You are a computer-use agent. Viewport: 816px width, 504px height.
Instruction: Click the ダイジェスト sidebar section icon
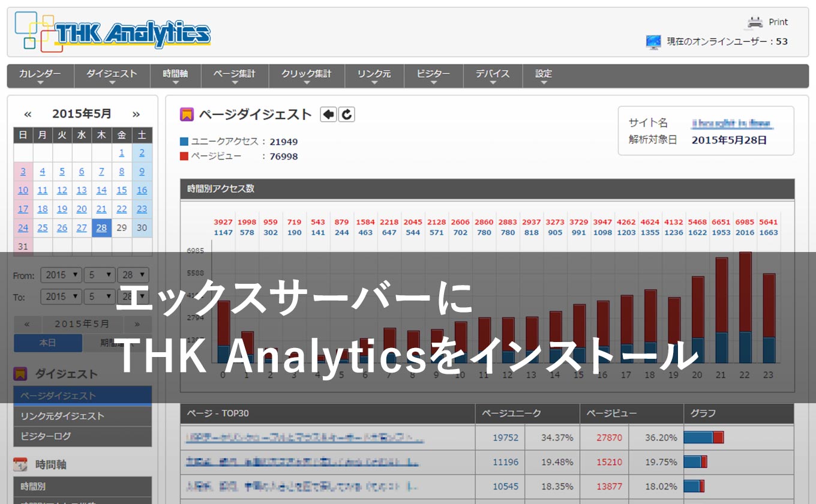pyautogui.click(x=20, y=374)
